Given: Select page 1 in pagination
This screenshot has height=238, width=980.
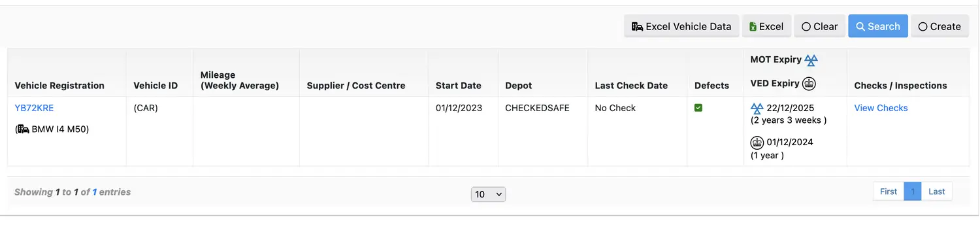Looking at the screenshot, I should click(x=913, y=192).
